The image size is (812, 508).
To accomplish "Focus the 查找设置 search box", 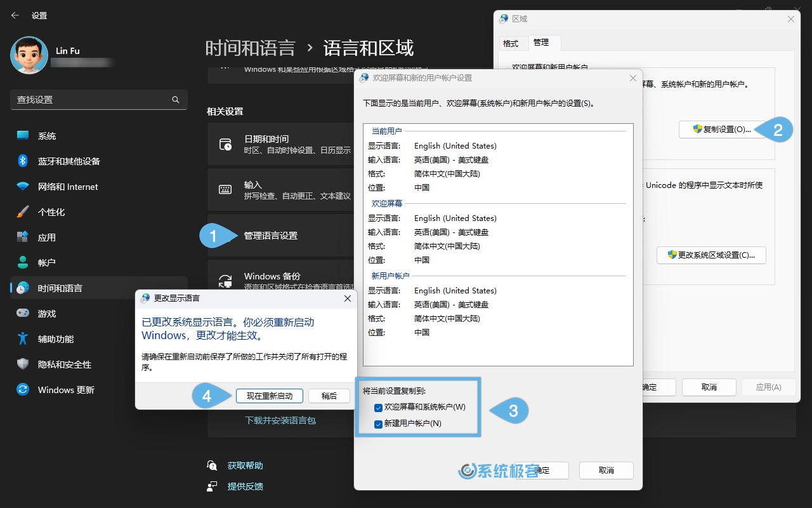I will click(x=99, y=100).
